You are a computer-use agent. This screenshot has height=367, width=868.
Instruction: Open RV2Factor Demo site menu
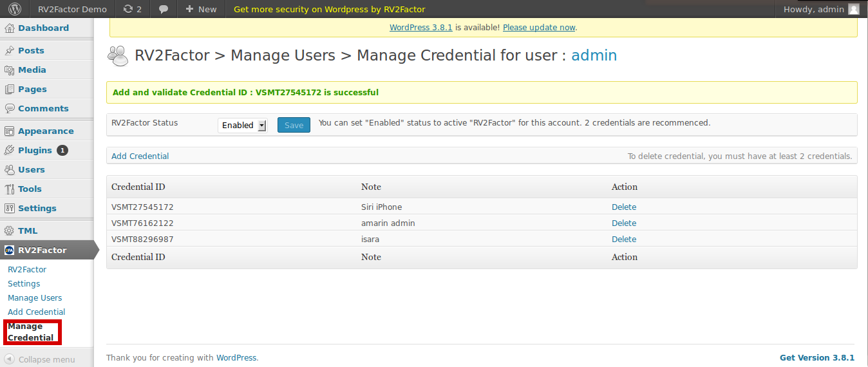click(72, 9)
